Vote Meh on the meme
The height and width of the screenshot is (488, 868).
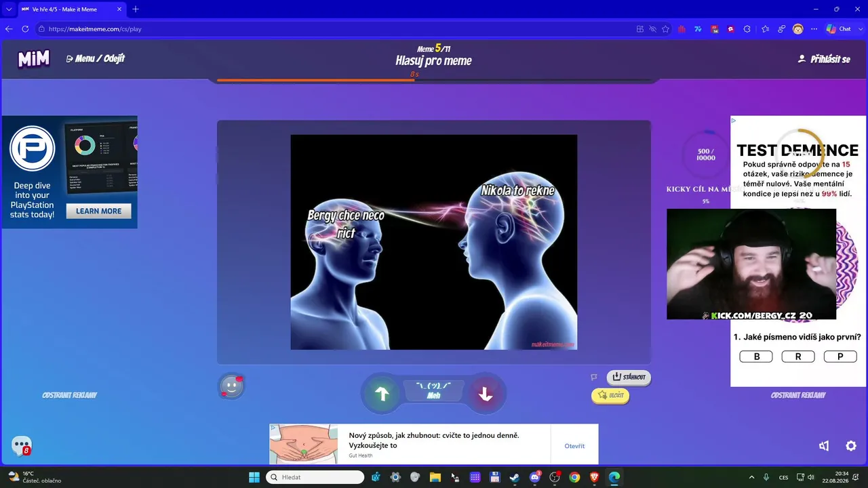tap(433, 390)
